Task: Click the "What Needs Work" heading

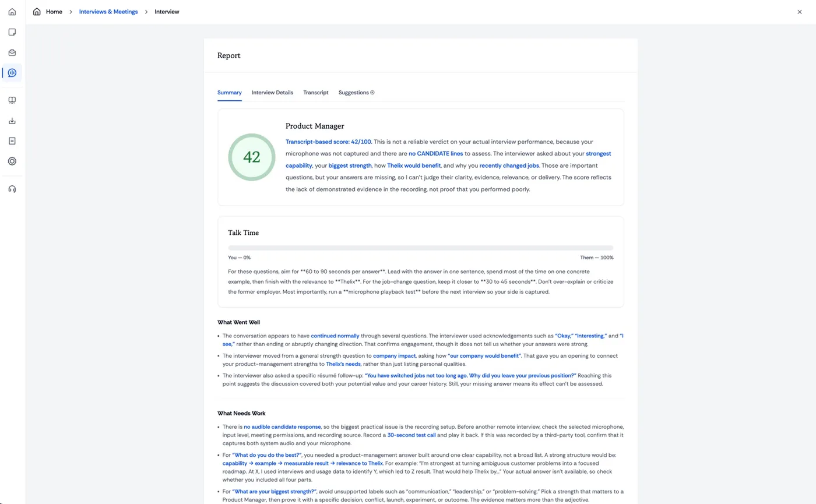Action: [241, 414]
